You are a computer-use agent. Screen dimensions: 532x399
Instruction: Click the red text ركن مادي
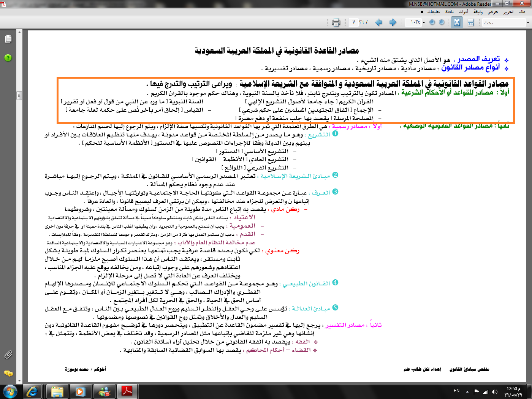coord(285,209)
